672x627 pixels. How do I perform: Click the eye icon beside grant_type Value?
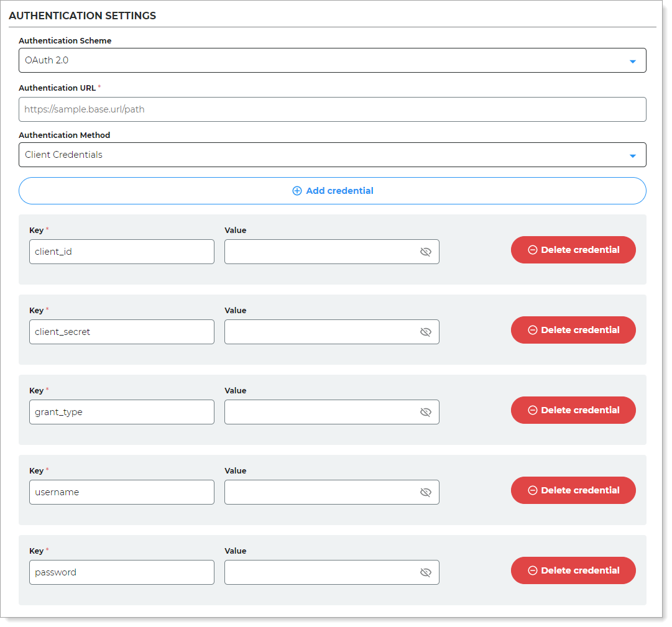(426, 412)
